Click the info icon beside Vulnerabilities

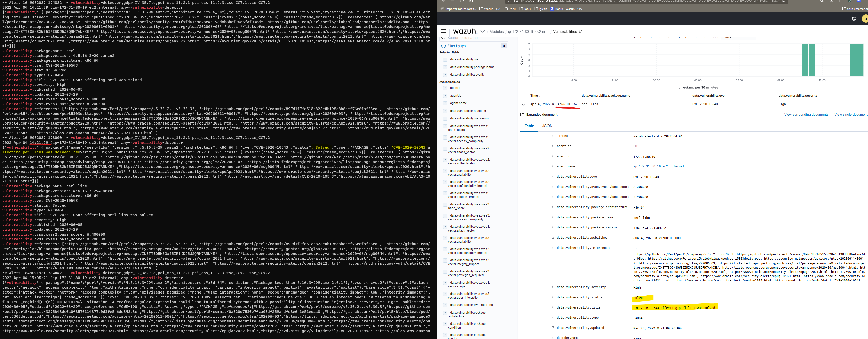[x=580, y=32]
